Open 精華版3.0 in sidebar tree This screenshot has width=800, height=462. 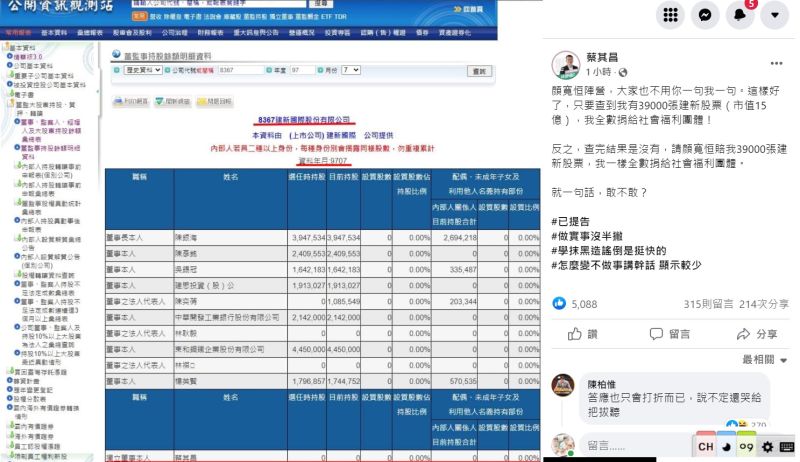(x=28, y=57)
